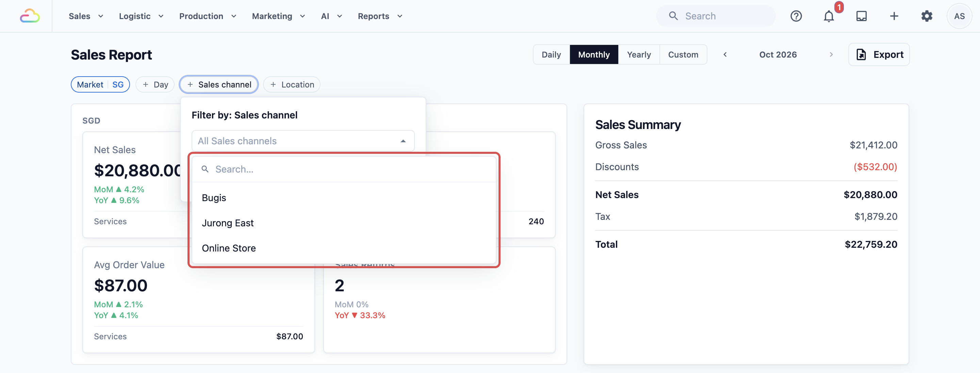Open settings gear icon
980x373 pixels.
[x=927, y=16]
